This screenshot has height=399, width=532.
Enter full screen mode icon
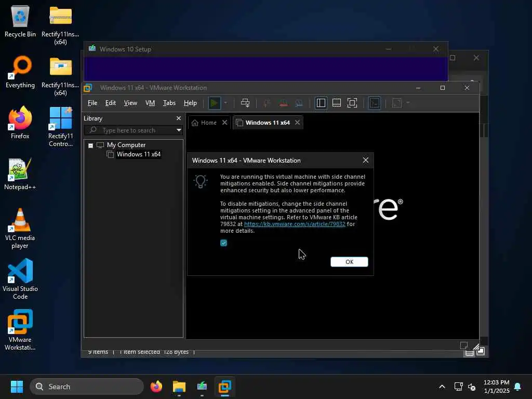352,103
